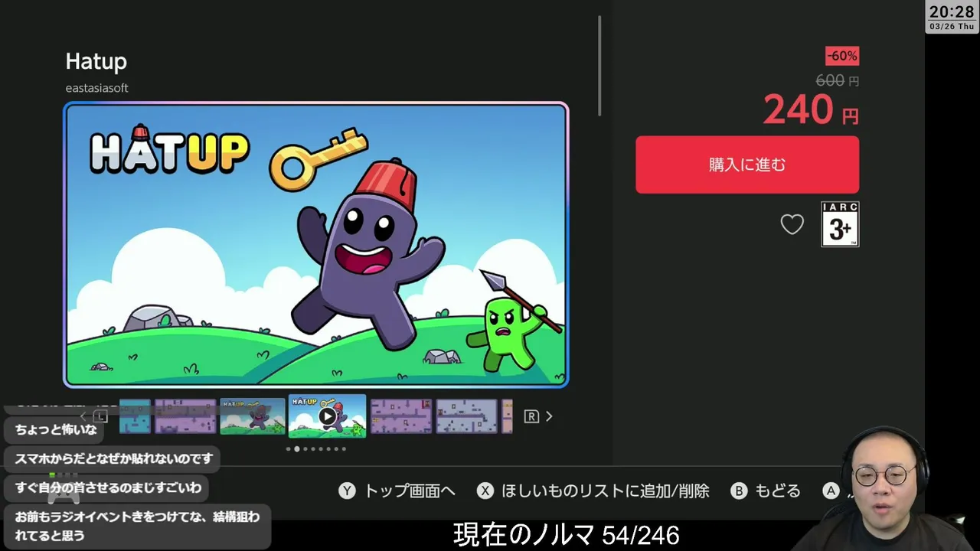The height and width of the screenshot is (551, 980).
Task: Click the large Hatup main artwork image
Action: [316, 245]
